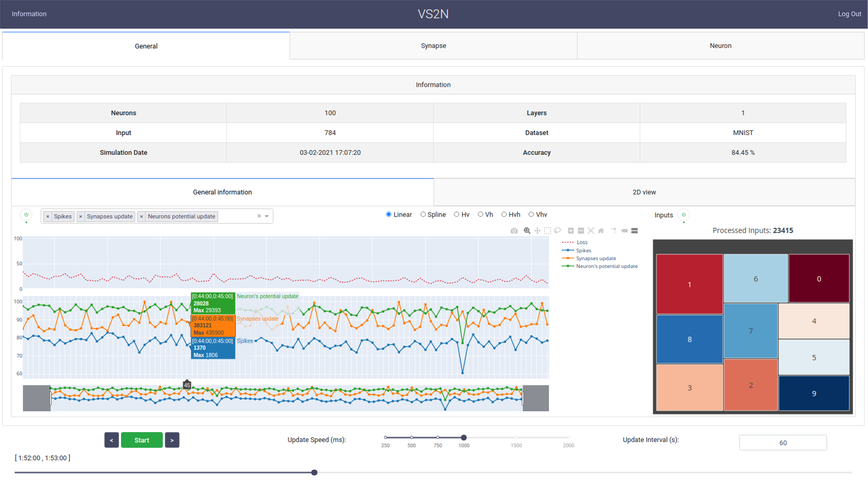This screenshot has width=868, height=484.
Task: Click the download plot camera icon
Action: [x=514, y=231]
